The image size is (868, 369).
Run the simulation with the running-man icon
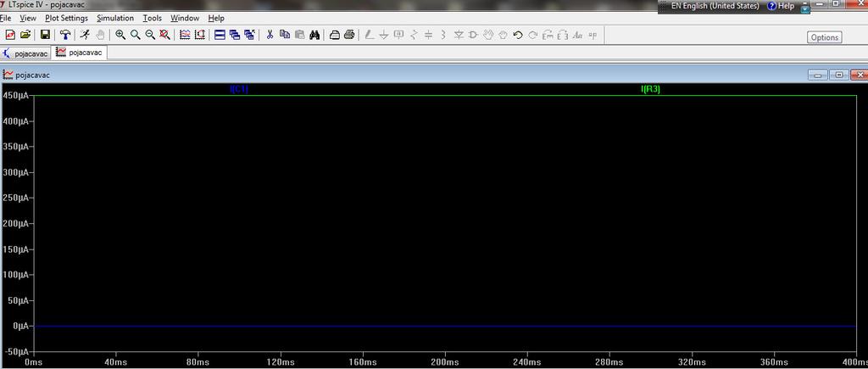[85, 35]
